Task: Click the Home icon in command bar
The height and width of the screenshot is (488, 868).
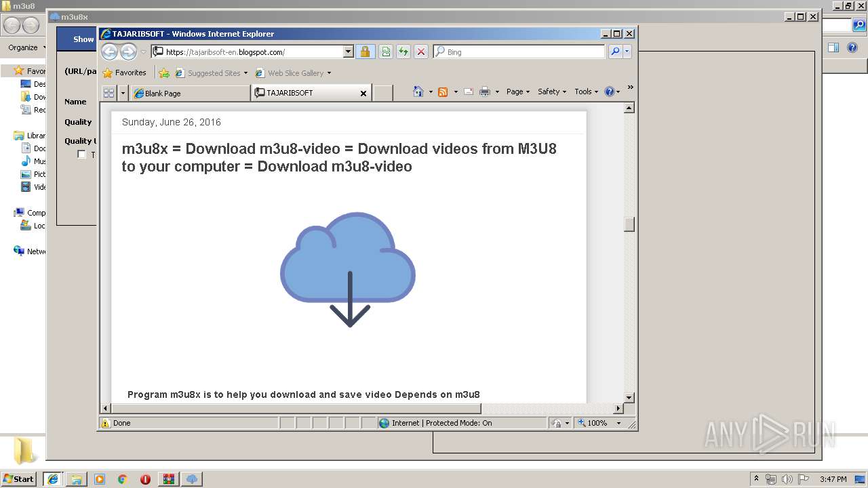Action: (x=418, y=91)
